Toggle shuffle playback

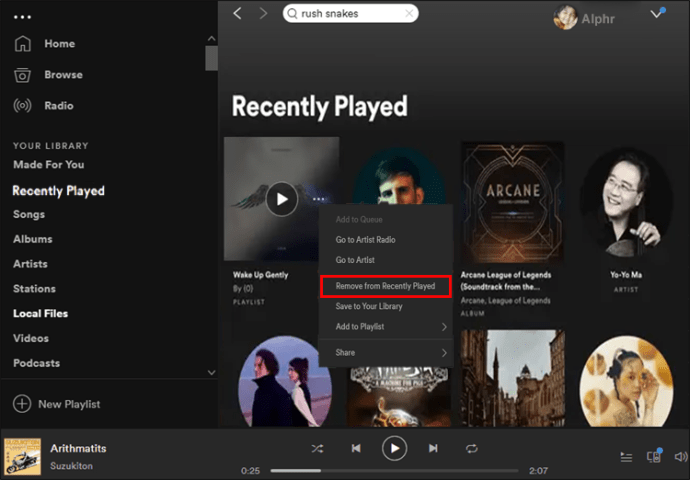click(x=317, y=449)
